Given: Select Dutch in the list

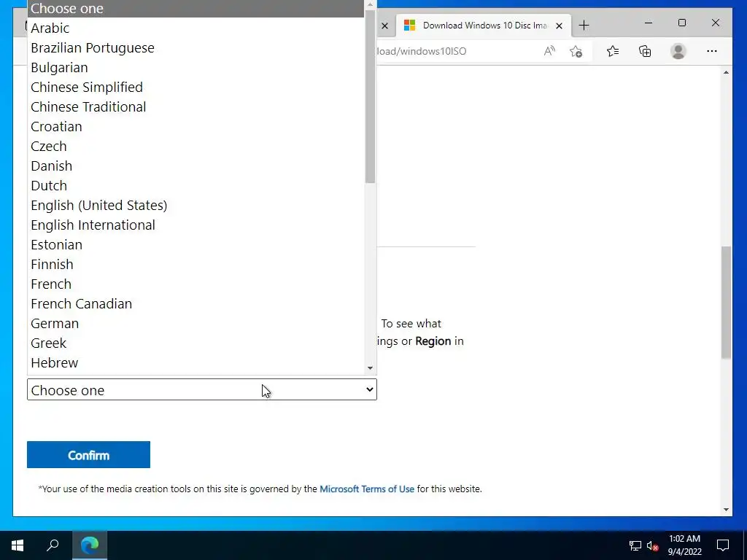Looking at the screenshot, I should pyautogui.click(x=196, y=186).
